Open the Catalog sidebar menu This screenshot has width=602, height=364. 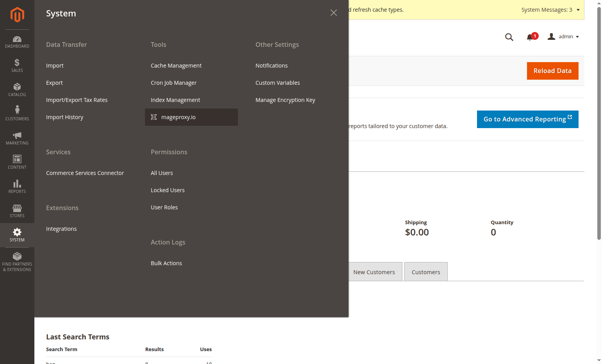[x=17, y=90]
